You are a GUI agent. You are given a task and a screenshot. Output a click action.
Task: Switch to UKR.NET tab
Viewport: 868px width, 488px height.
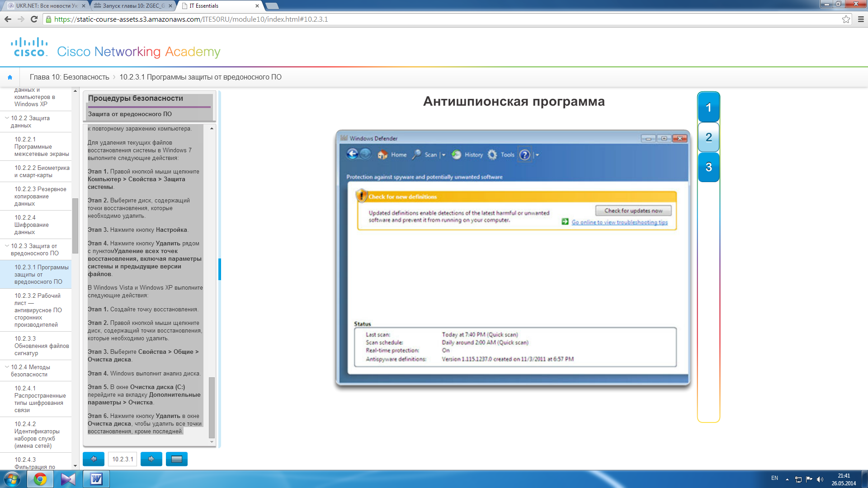47,6
